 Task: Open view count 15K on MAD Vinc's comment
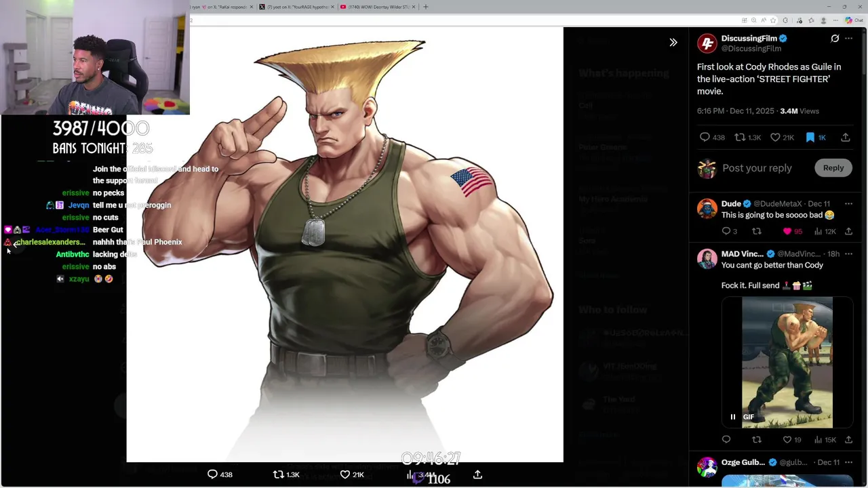[825, 440]
